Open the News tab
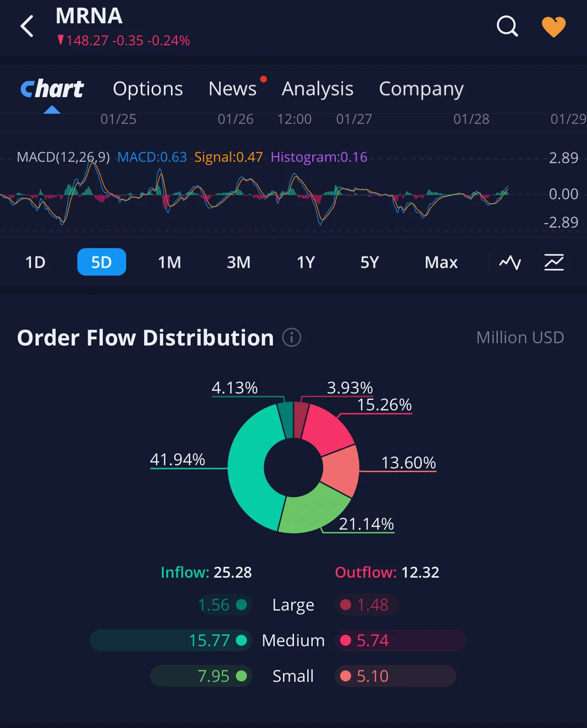587x728 pixels. click(232, 89)
